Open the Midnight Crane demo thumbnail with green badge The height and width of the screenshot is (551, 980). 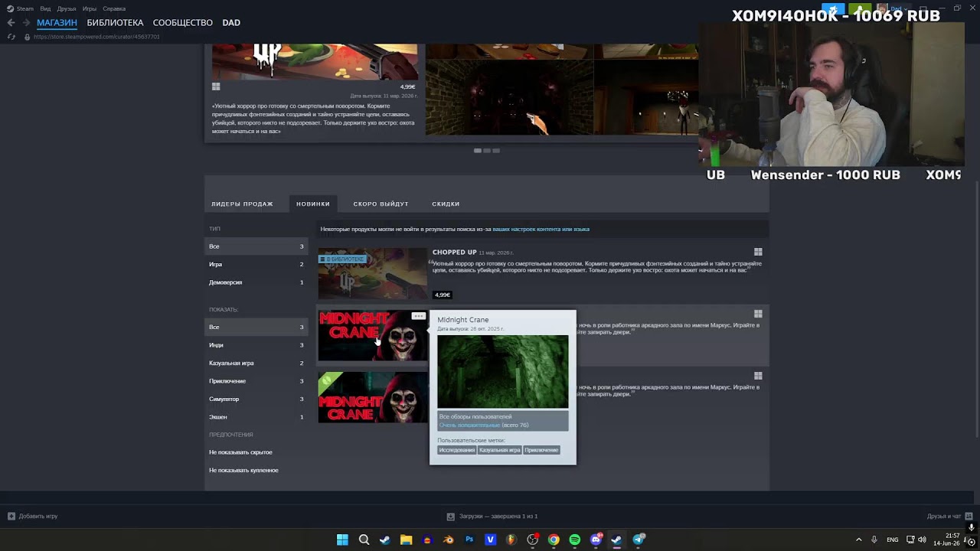click(x=373, y=397)
